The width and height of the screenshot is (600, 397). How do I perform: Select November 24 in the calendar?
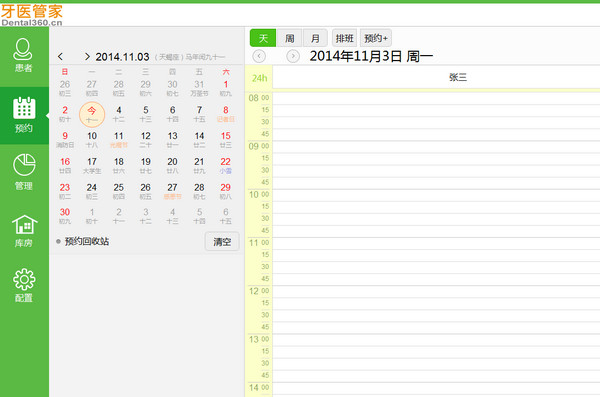pos(92,191)
